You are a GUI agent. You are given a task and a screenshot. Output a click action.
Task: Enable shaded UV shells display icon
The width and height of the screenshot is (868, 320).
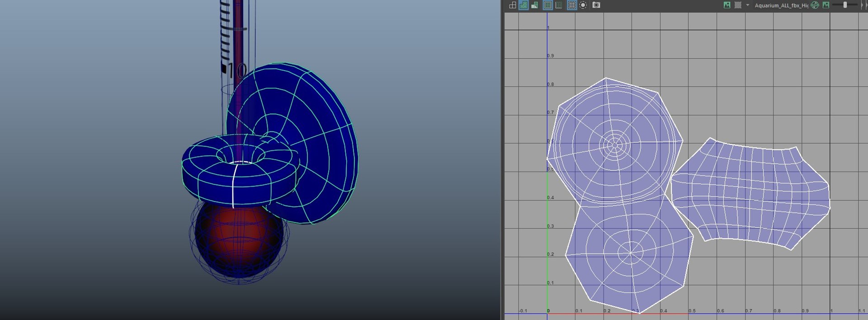click(524, 5)
